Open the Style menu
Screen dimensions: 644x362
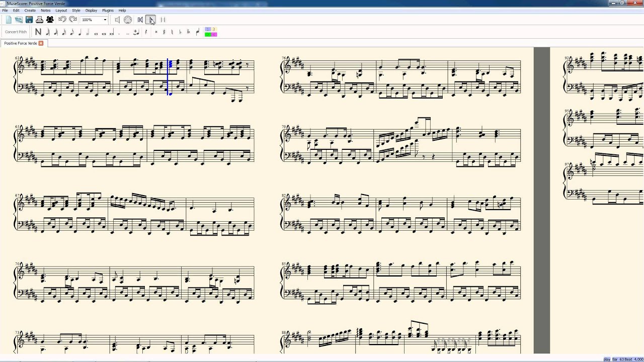76,10
